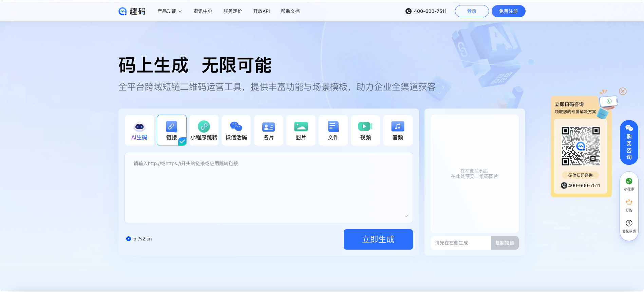
Task: Click the 立即生成 button
Action: 378,239
